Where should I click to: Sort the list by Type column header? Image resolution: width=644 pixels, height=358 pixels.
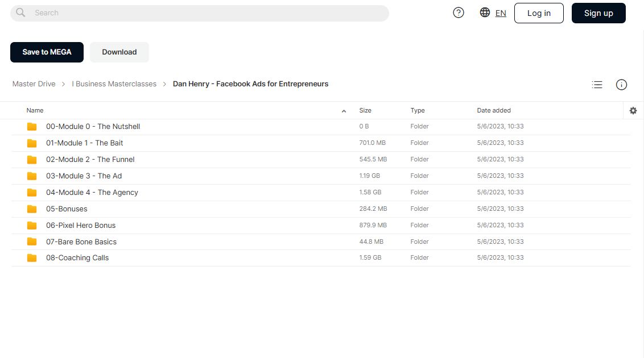417,110
